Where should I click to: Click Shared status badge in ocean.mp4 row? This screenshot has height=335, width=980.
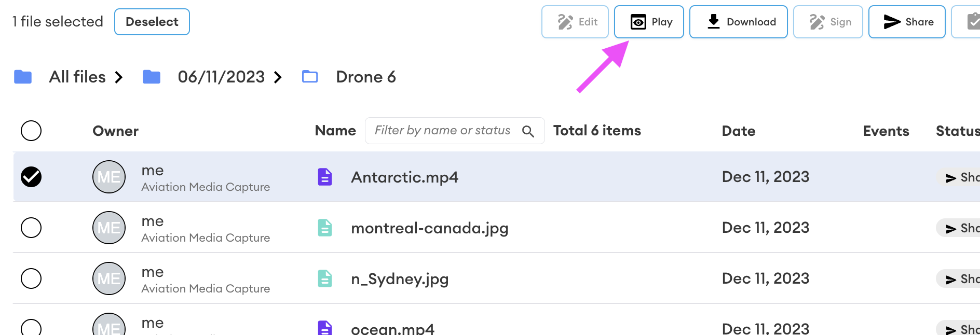pos(959,328)
